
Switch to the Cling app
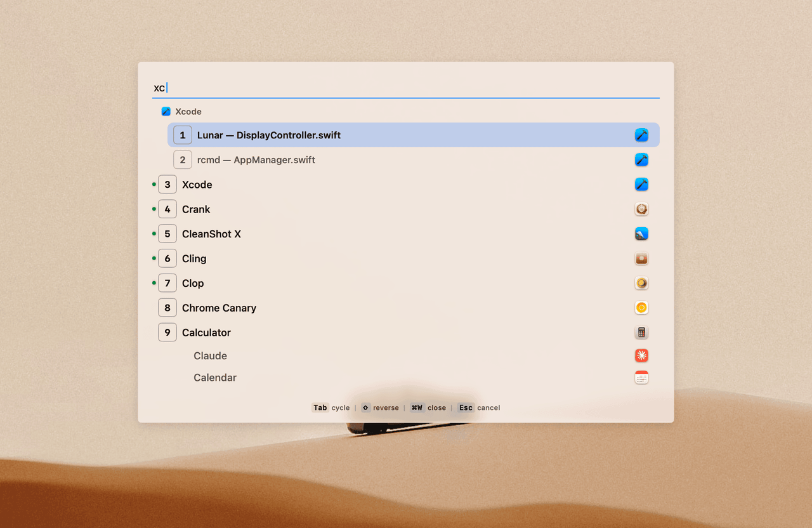pyautogui.click(x=406, y=259)
